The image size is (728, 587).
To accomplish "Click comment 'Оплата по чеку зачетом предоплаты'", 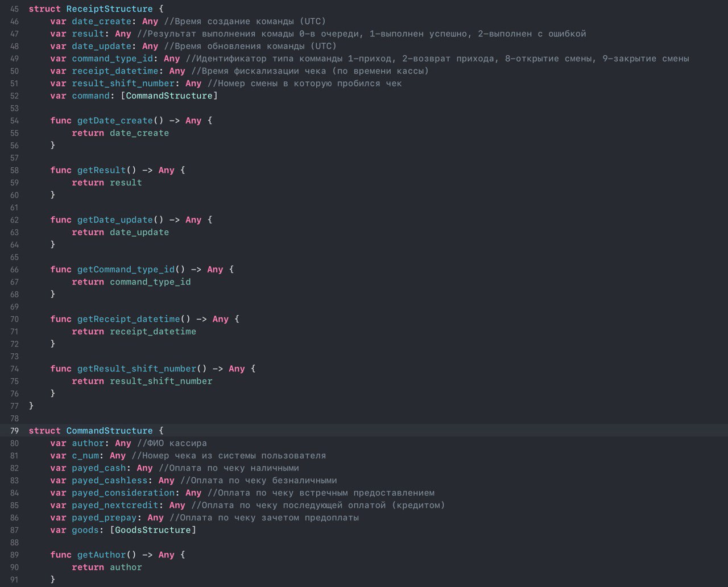I will point(264,518).
